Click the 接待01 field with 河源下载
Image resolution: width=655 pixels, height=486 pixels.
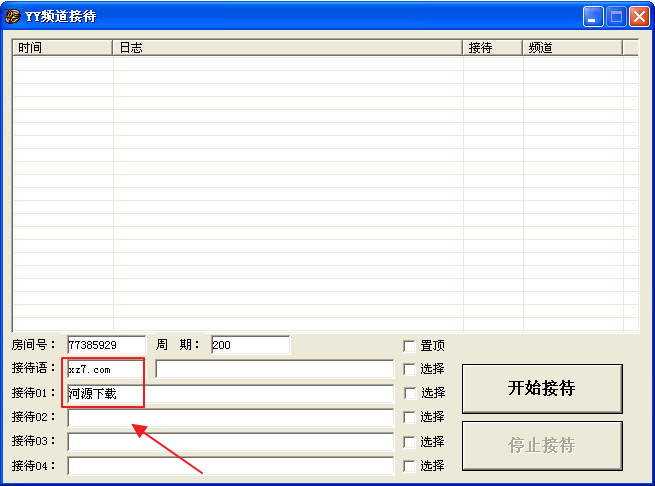[230, 393]
